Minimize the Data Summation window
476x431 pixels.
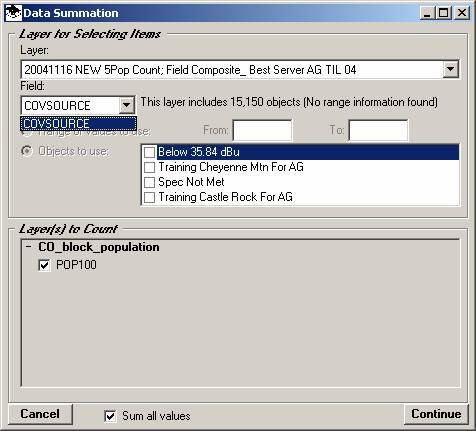tap(427, 13)
